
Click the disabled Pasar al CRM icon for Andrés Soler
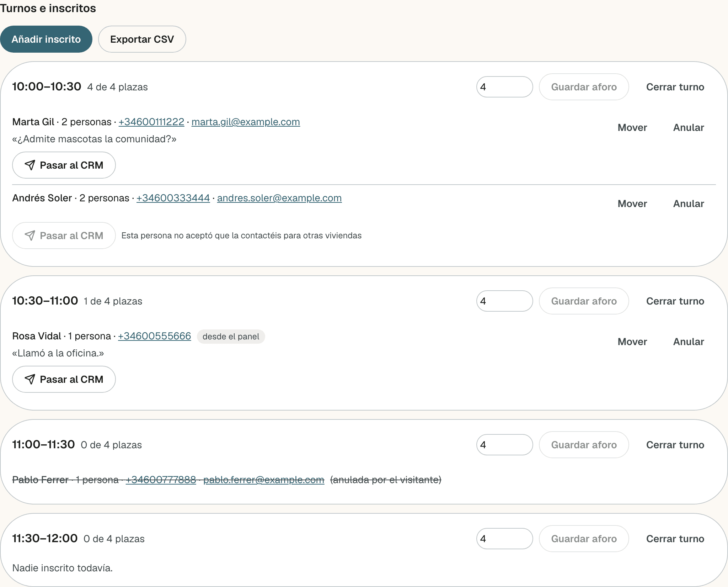click(30, 236)
